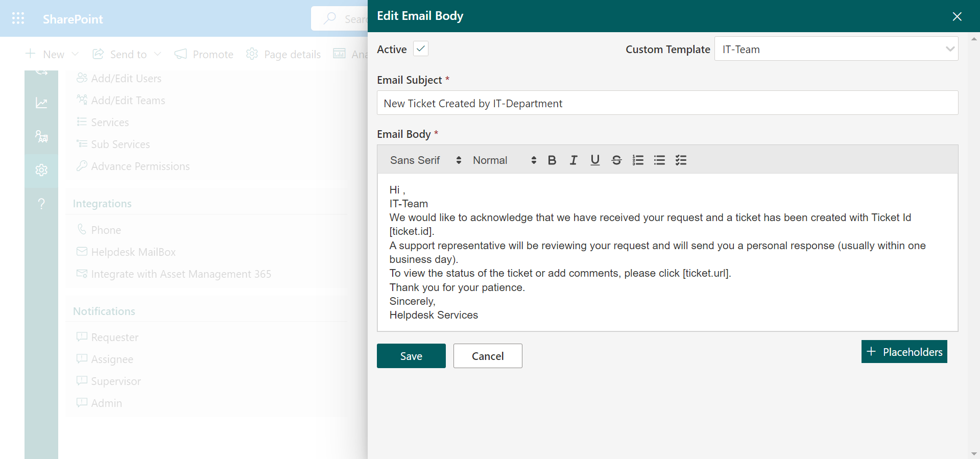Save the email body changes
980x459 pixels.
(x=411, y=356)
